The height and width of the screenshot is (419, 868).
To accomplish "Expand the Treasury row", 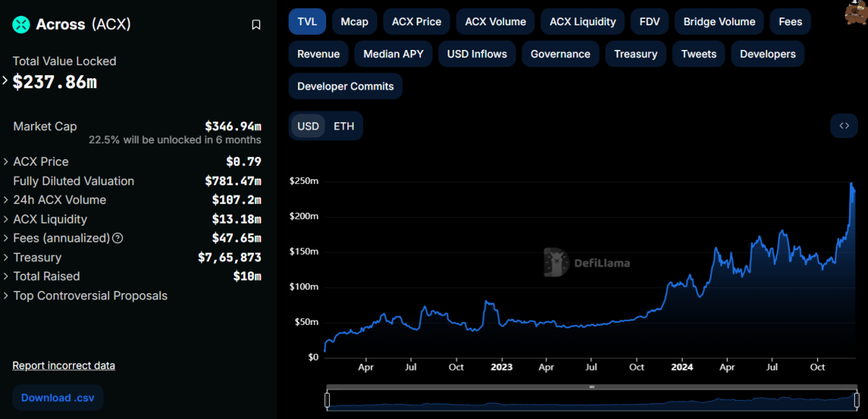I will point(7,258).
